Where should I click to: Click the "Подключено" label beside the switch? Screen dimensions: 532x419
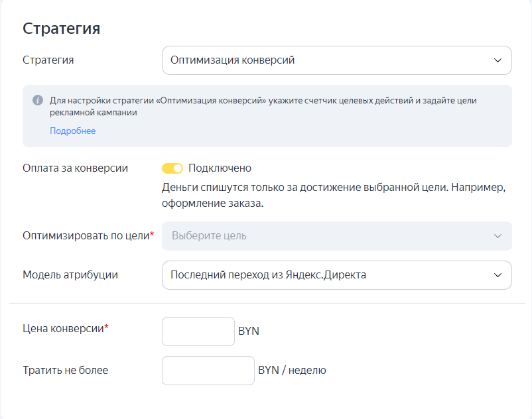click(x=220, y=168)
